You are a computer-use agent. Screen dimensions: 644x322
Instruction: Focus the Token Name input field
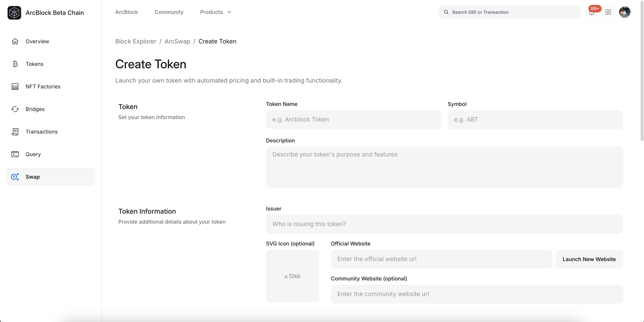[353, 120]
